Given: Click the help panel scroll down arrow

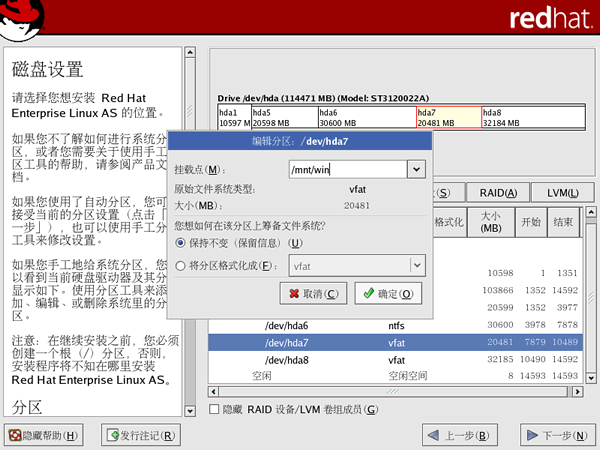Looking at the screenshot, I should point(190,411).
